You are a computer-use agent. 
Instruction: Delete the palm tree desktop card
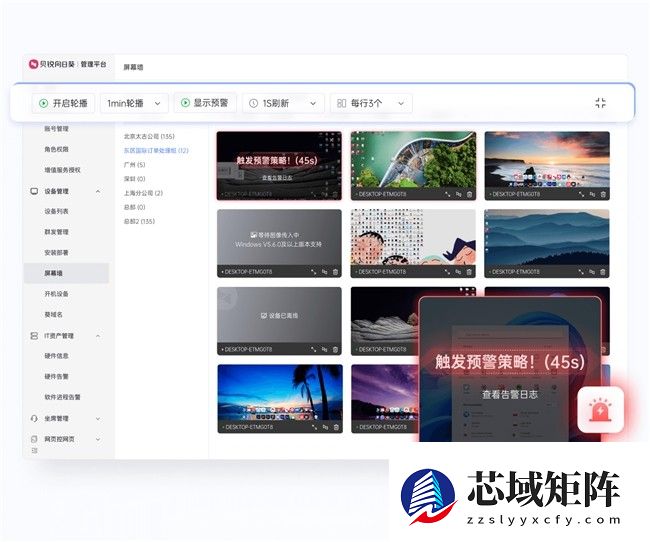(336, 427)
